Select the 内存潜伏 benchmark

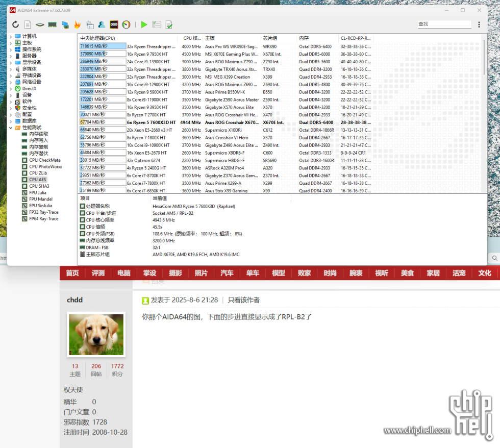(x=39, y=154)
